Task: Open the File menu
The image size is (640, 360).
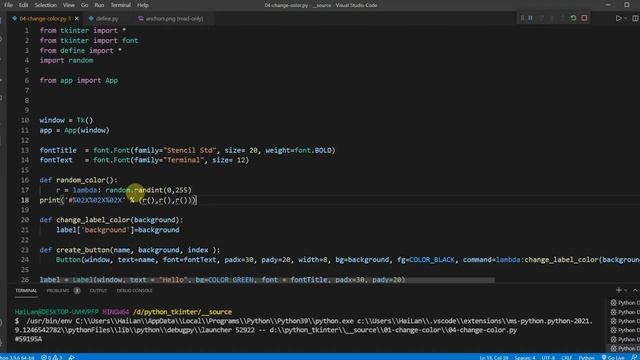Action: pyautogui.click(x=8, y=5)
